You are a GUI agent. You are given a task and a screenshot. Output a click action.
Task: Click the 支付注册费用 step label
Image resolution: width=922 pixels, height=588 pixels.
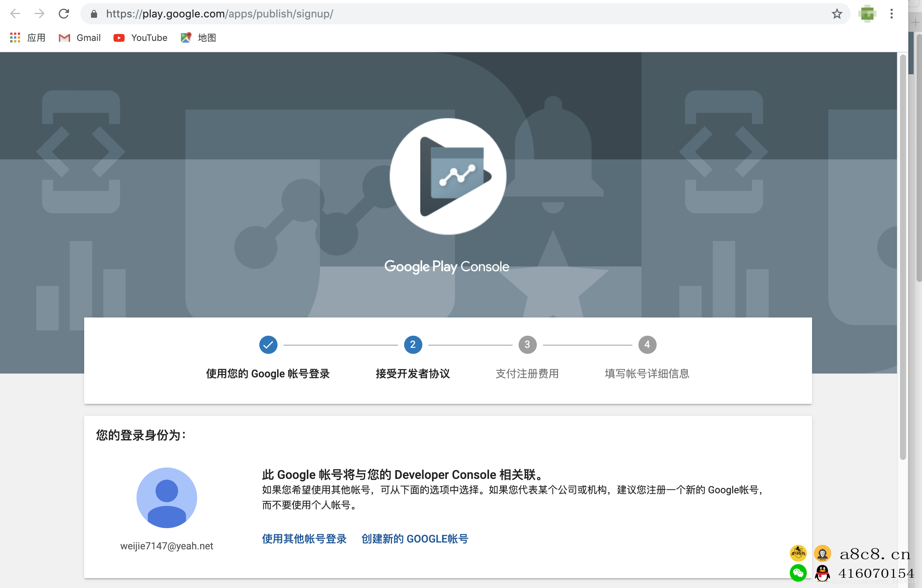[x=527, y=374]
